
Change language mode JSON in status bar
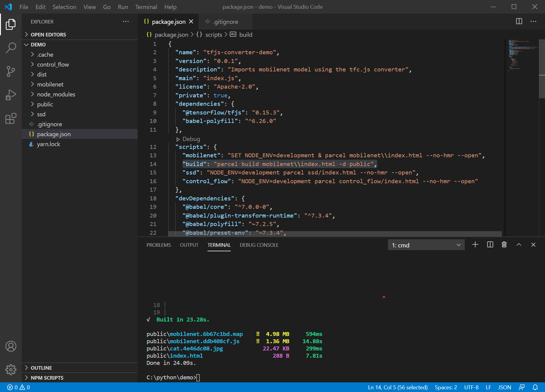click(x=505, y=387)
